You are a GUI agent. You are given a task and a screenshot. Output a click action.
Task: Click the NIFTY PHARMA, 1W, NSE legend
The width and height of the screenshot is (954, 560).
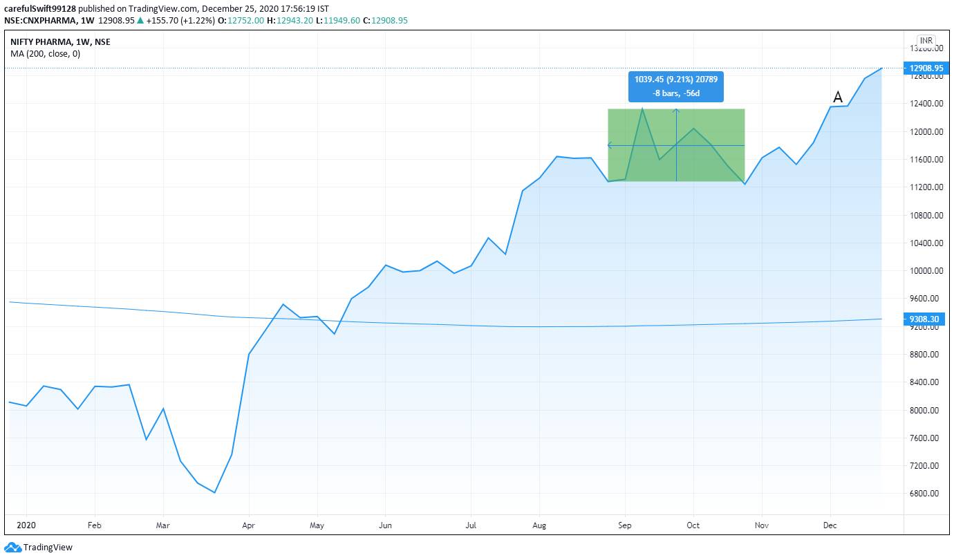click(60, 42)
